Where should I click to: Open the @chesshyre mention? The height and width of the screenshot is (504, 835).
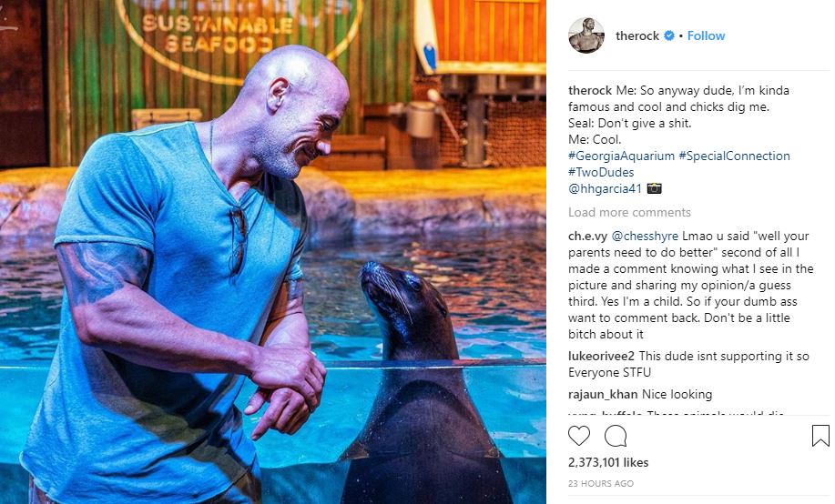coord(645,236)
